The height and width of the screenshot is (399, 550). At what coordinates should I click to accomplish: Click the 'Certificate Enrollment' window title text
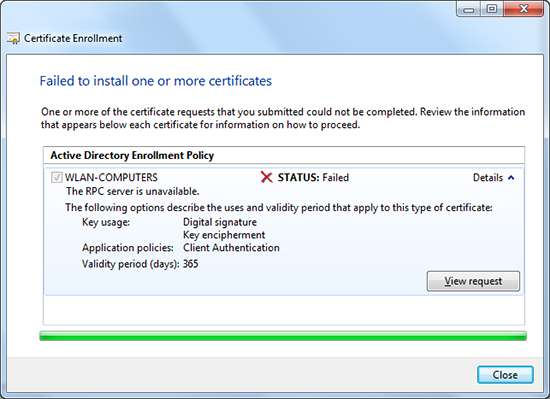(x=73, y=38)
